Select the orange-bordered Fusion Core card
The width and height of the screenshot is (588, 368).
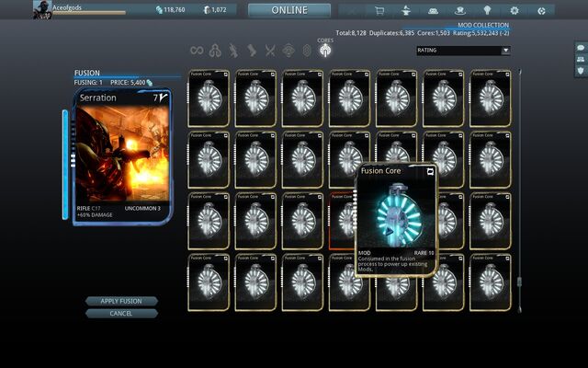click(x=342, y=221)
